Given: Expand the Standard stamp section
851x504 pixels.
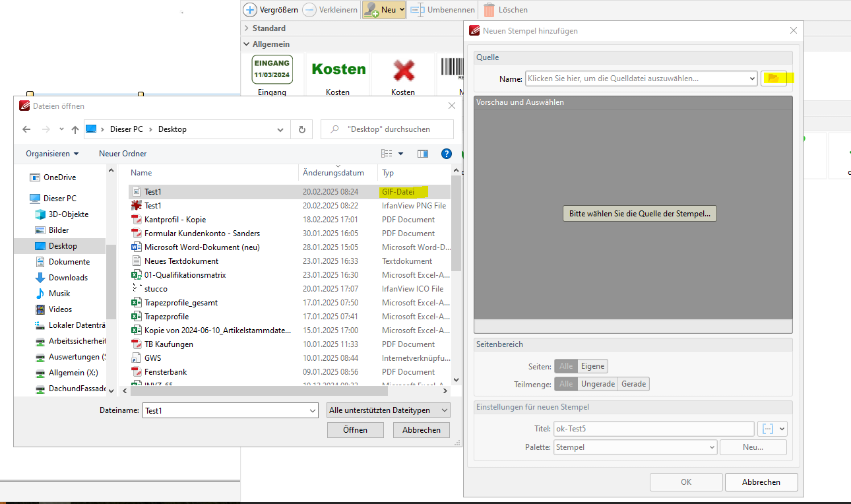Looking at the screenshot, I should (247, 28).
